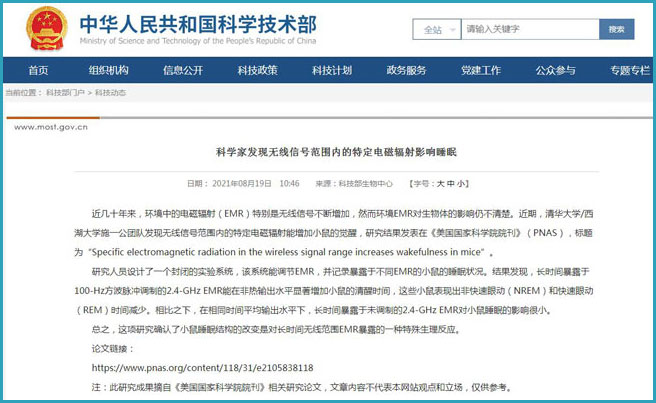Open the 组织机构 navigation item
The image size is (656, 403).
tap(109, 71)
